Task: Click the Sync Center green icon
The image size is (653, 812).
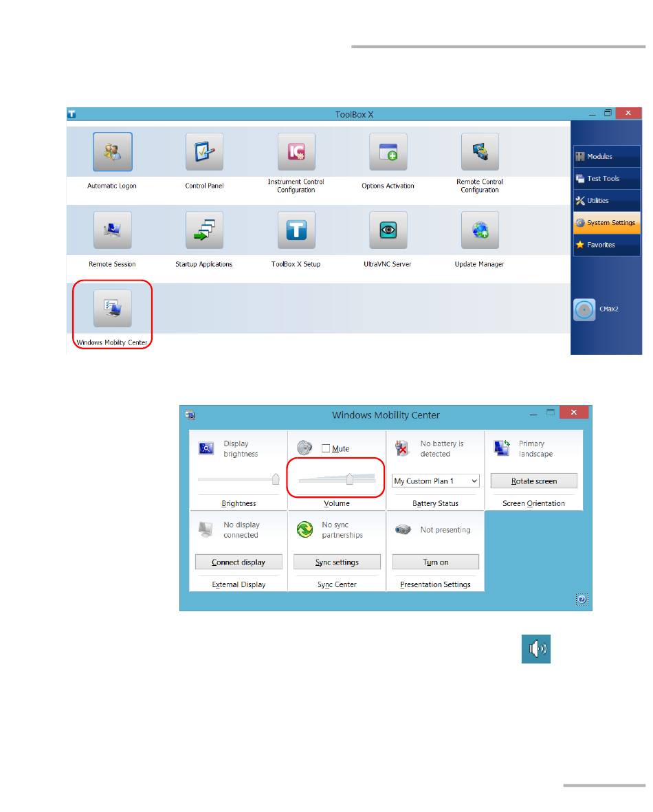Action: (x=305, y=529)
